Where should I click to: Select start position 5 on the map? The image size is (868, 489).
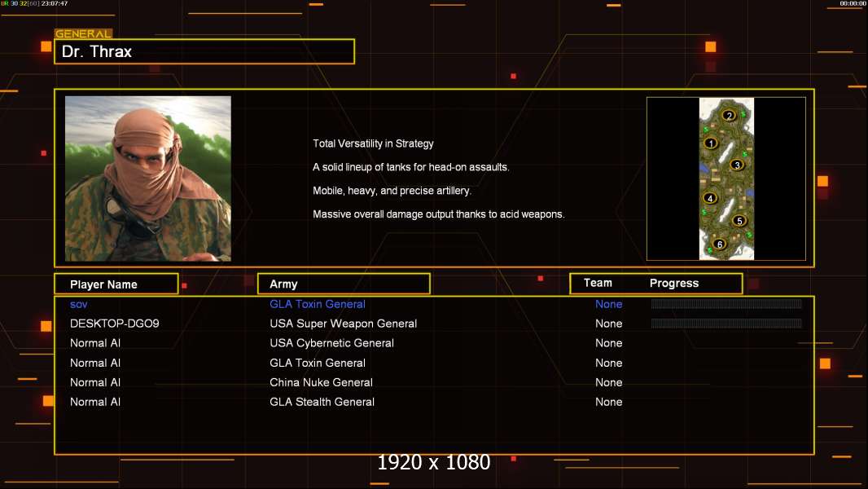(739, 220)
